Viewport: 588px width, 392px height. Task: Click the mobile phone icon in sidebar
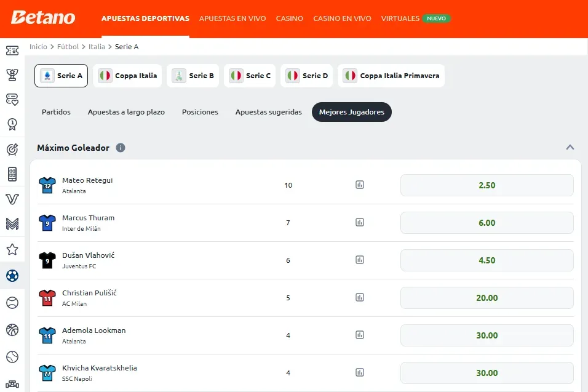(12, 174)
